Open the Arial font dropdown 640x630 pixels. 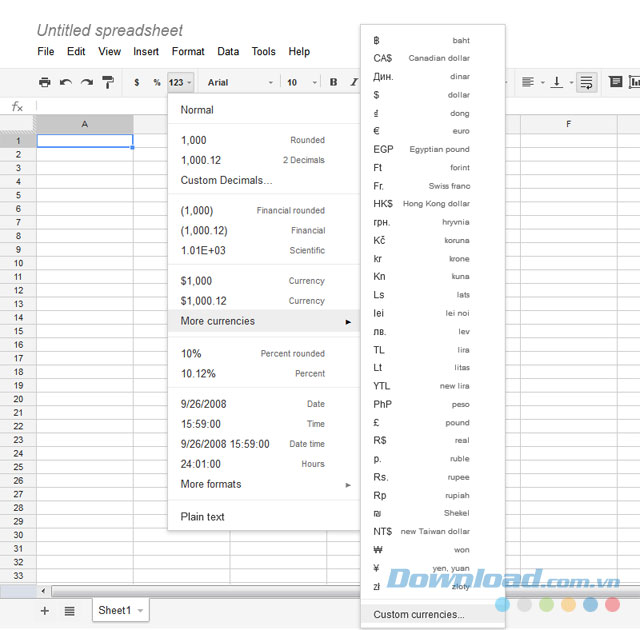click(x=239, y=82)
